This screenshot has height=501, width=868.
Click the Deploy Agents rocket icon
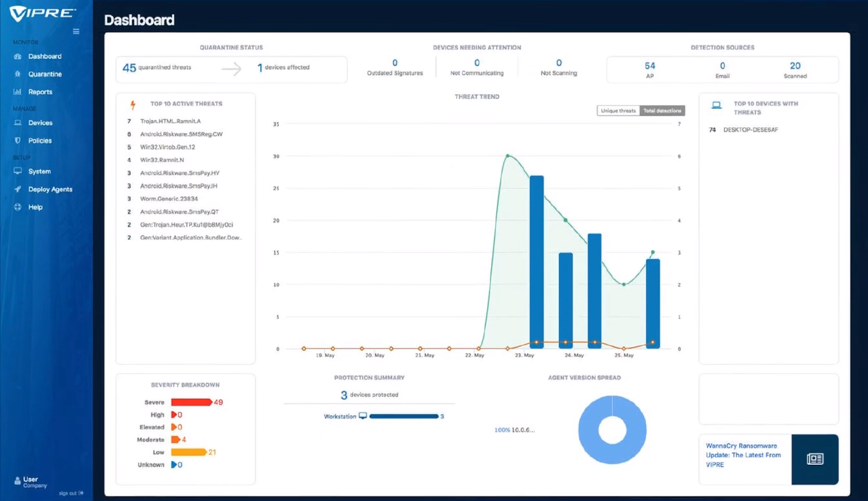pos(17,190)
